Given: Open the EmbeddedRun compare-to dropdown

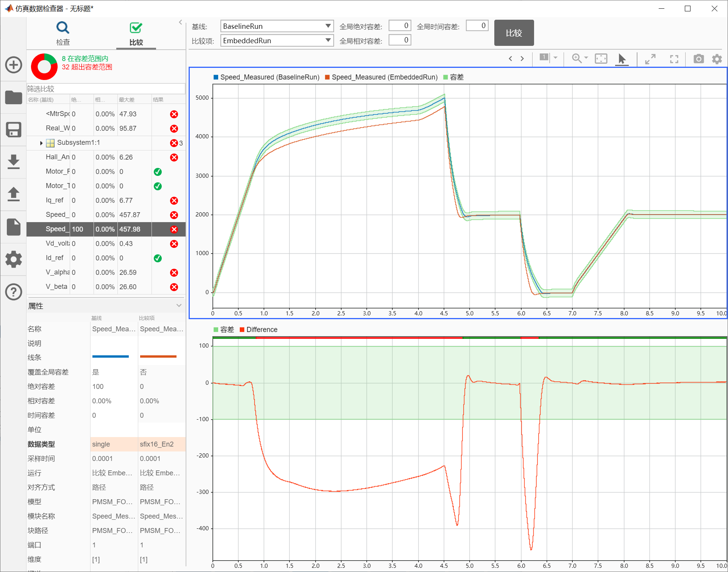Looking at the screenshot, I should pyautogui.click(x=328, y=41).
